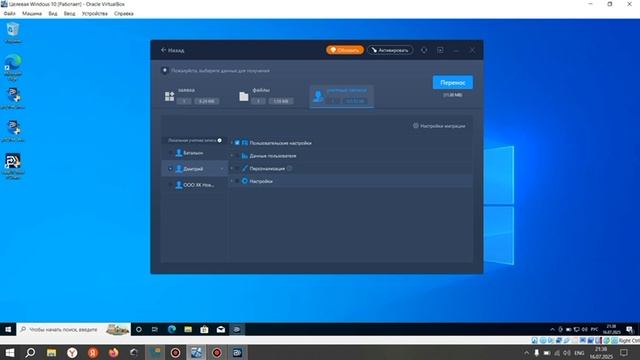
Task: Uncheck the Пользовательские настройки checkbox
Action: coord(237,143)
